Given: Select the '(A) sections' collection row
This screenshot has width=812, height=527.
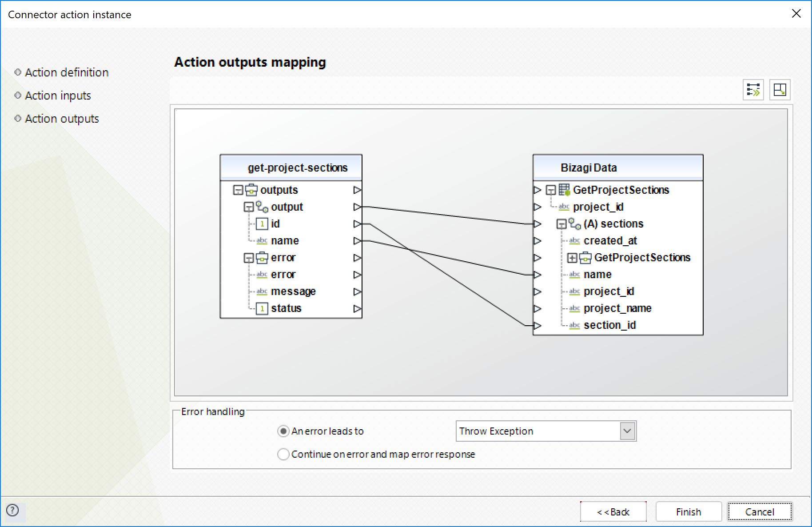Looking at the screenshot, I should [x=613, y=224].
